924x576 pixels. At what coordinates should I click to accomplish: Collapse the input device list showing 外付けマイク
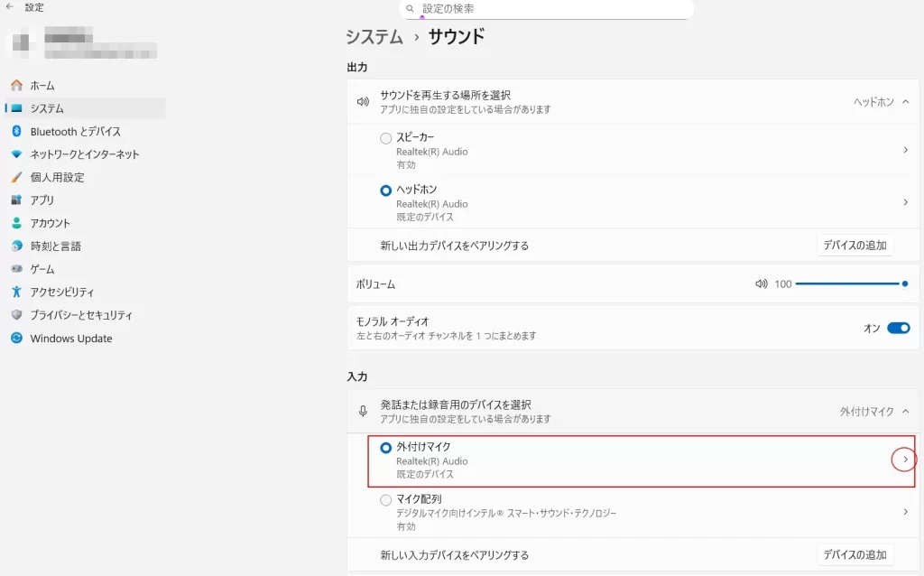(906, 412)
